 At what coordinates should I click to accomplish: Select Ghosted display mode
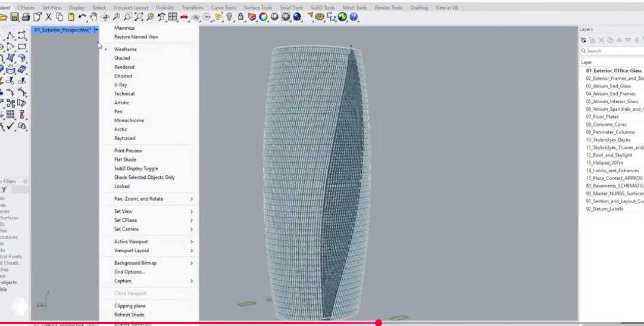click(123, 76)
